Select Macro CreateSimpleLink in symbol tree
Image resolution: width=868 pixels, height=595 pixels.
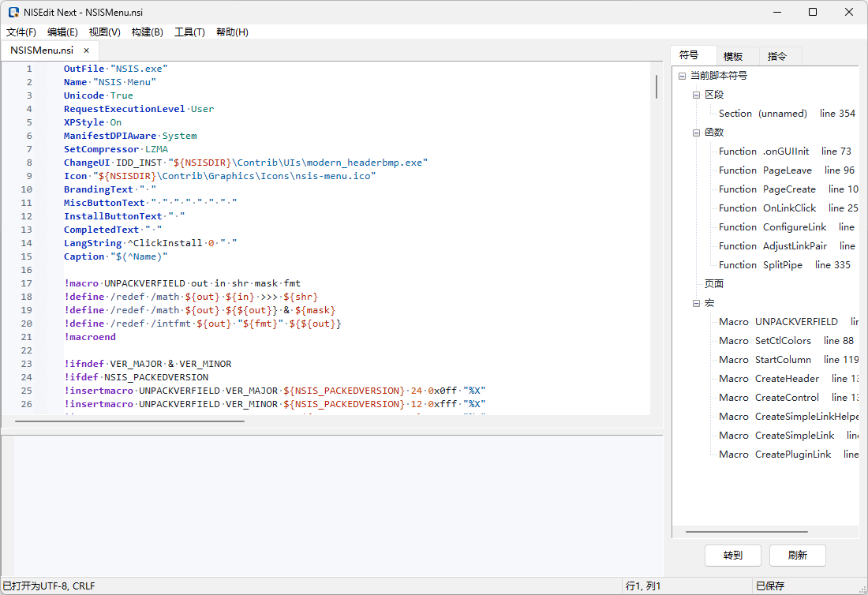point(788,436)
